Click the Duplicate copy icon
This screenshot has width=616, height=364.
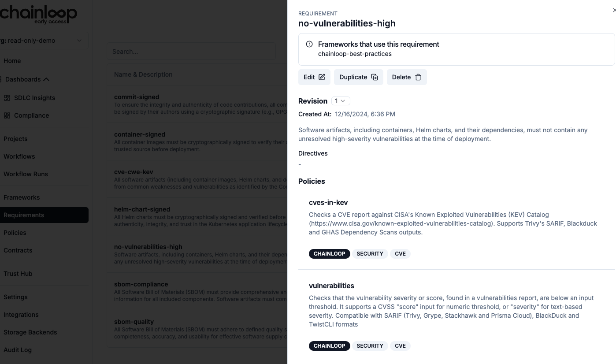tap(375, 77)
